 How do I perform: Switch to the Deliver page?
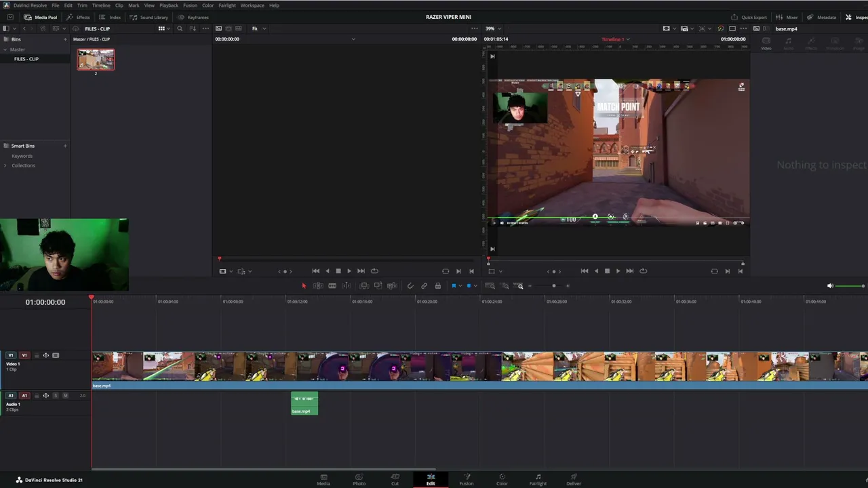pyautogui.click(x=574, y=479)
